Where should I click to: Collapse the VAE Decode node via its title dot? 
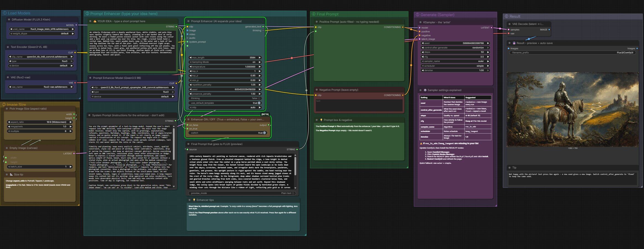pos(509,24)
